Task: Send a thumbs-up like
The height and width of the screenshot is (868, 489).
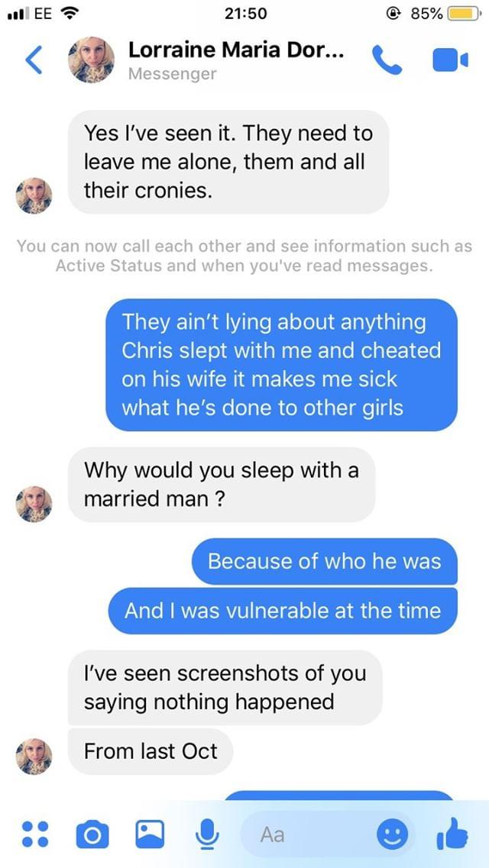Action: (x=452, y=833)
